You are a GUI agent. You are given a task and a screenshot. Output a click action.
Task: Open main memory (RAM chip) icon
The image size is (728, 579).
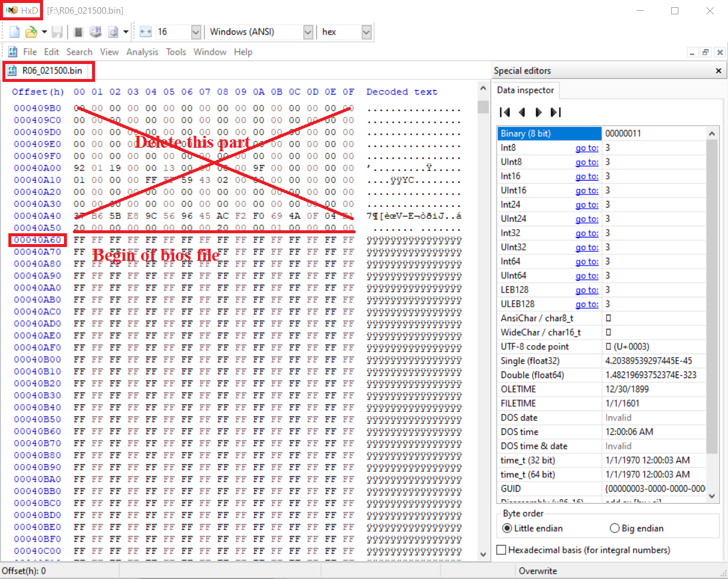(x=78, y=32)
